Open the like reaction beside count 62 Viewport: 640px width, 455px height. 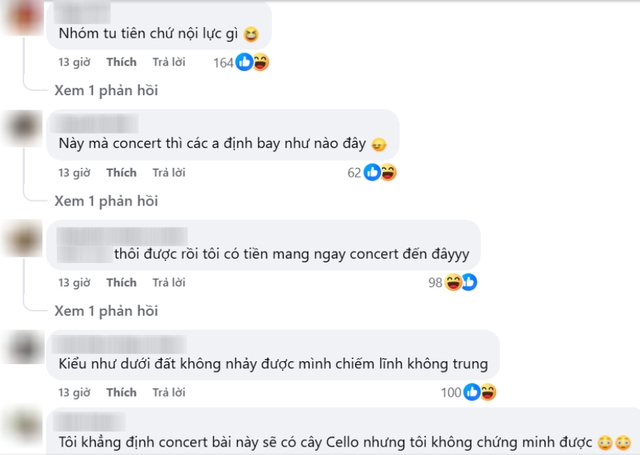tap(372, 172)
